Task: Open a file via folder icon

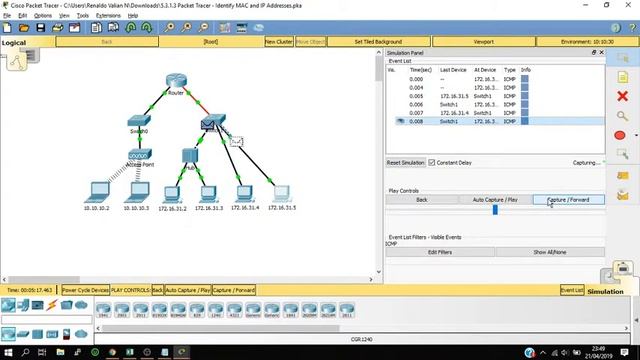Action: pyautogui.click(x=24, y=28)
